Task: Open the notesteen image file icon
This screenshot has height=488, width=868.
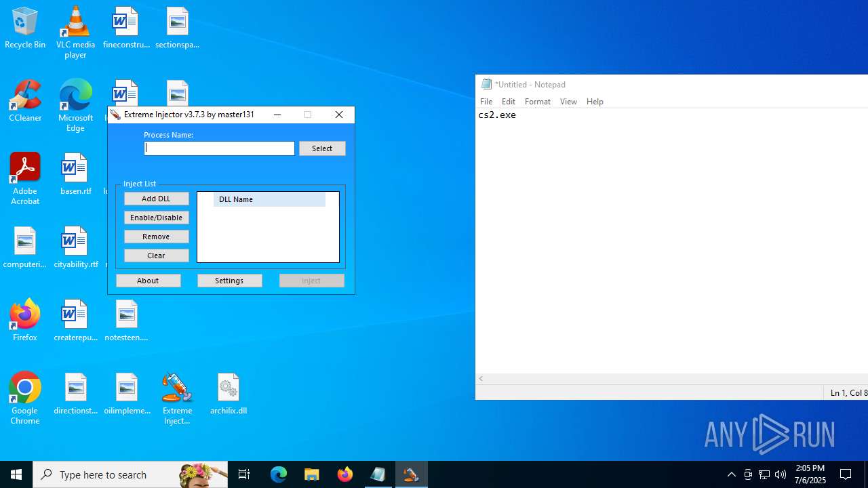Action: pyautogui.click(x=126, y=321)
